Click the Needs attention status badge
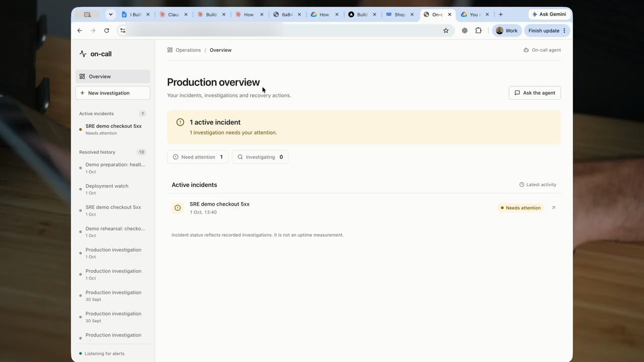The width and height of the screenshot is (644, 362). coord(521,208)
